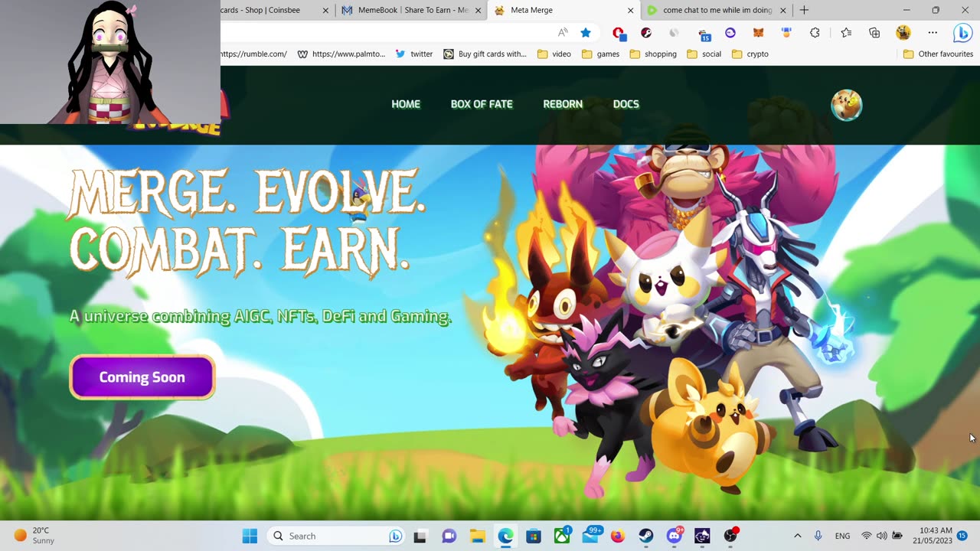Open the rumble.com bookmark

click(x=253, y=54)
